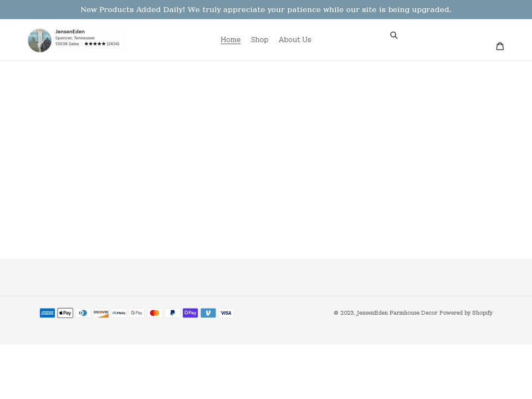Click the JensenEden store logo image
This screenshot has height=399, width=532.
click(74, 40)
